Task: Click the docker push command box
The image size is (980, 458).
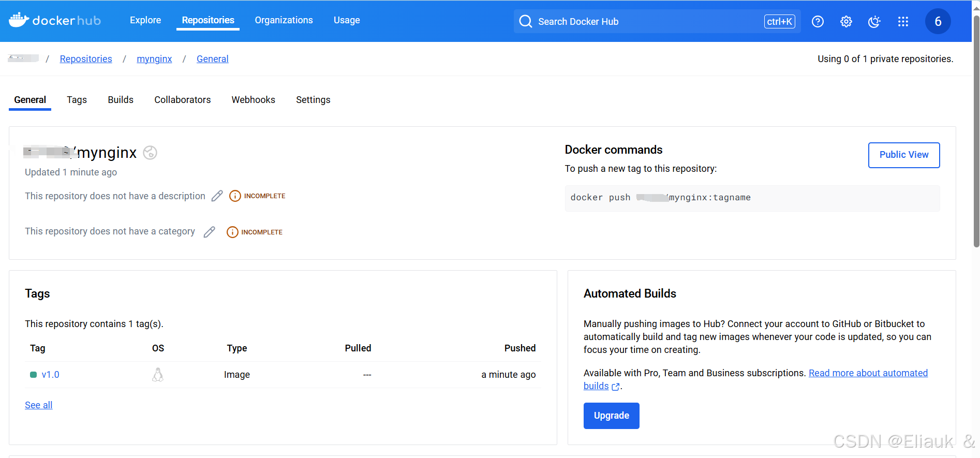Action: pos(752,198)
